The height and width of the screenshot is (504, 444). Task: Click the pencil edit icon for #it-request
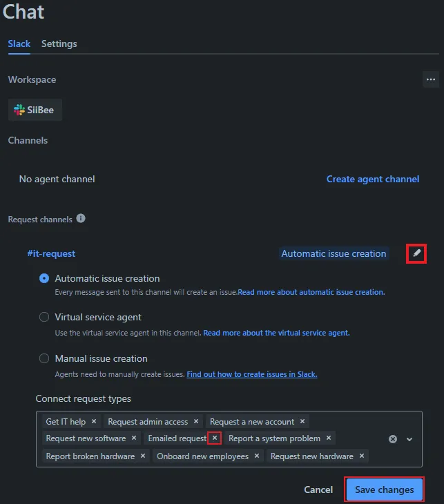[x=416, y=253]
